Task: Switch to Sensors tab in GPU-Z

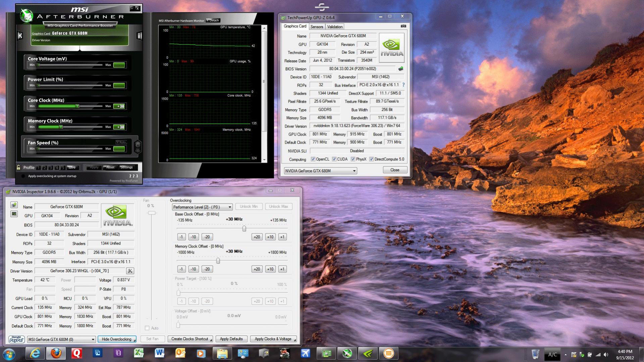Action: 316,27
